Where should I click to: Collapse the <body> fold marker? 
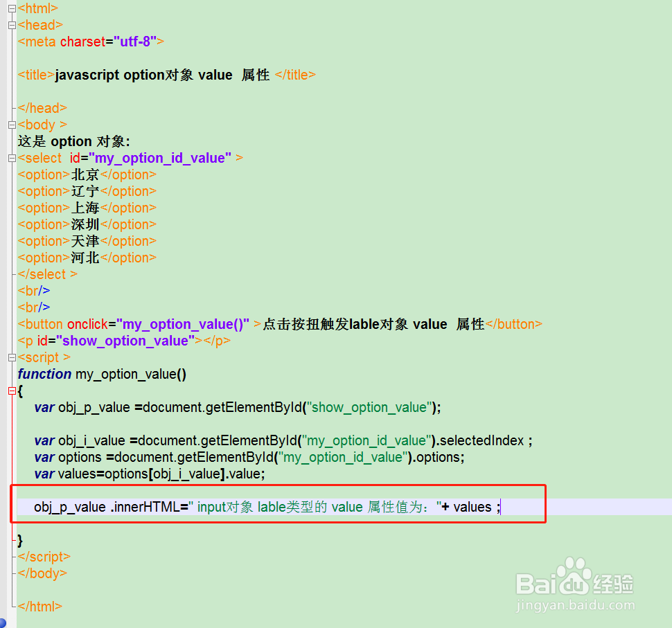[12, 125]
